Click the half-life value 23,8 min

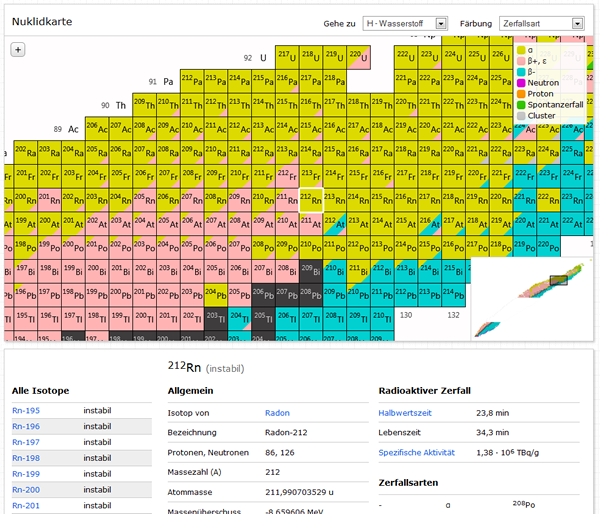click(492, 413)
